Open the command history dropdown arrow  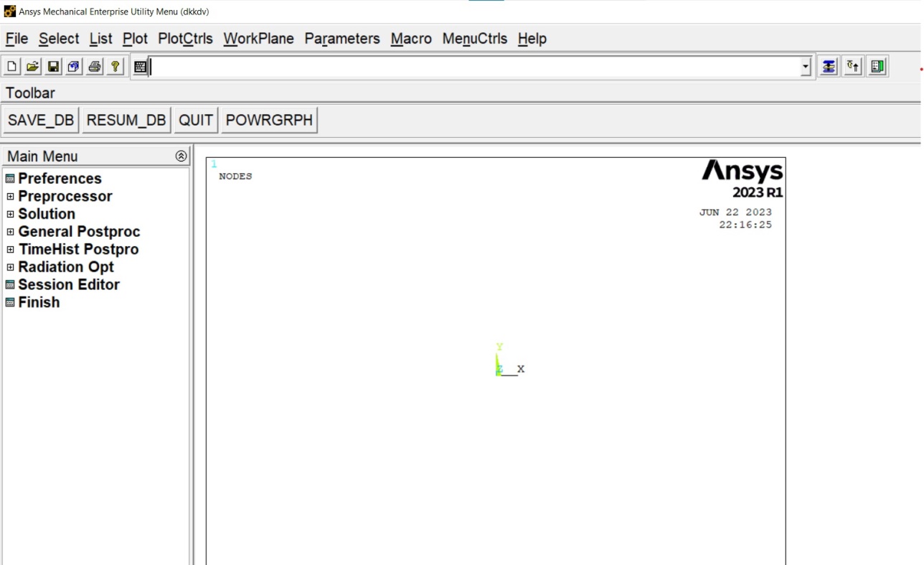coord(806,67)
